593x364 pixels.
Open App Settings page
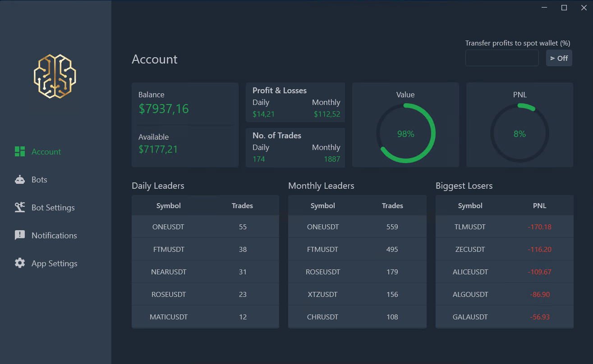point(54,264)
